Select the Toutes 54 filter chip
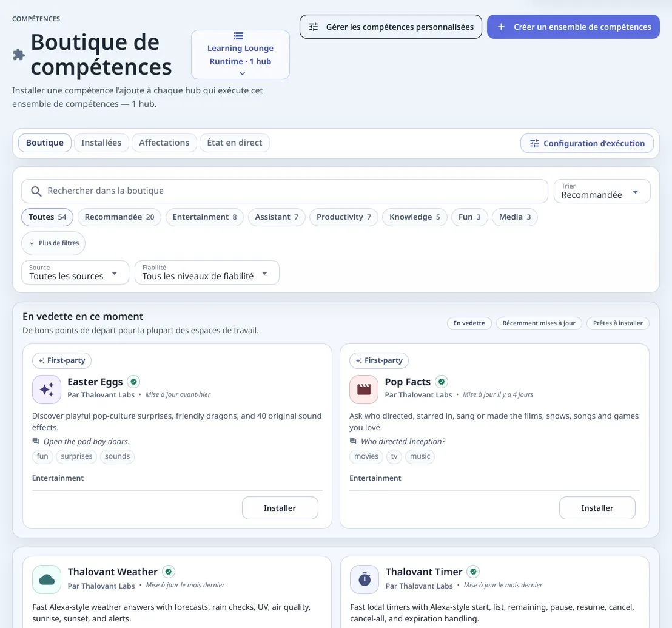The image size is (672, 628). coord(47,217)
